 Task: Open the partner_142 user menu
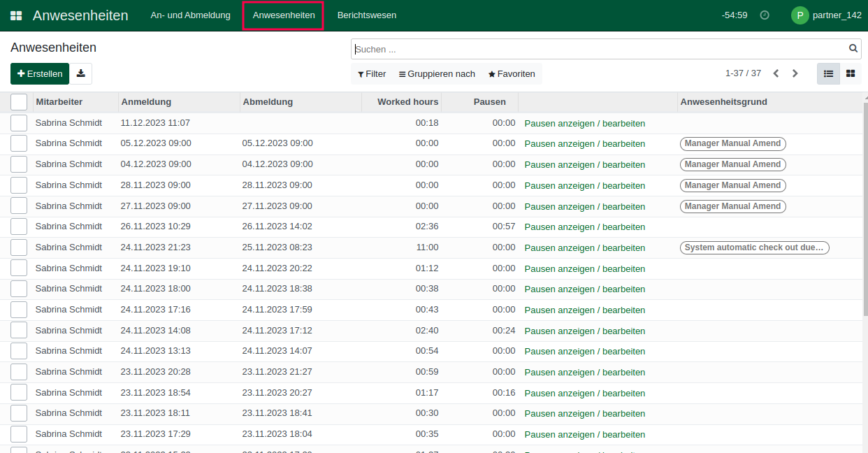[826, 15]
